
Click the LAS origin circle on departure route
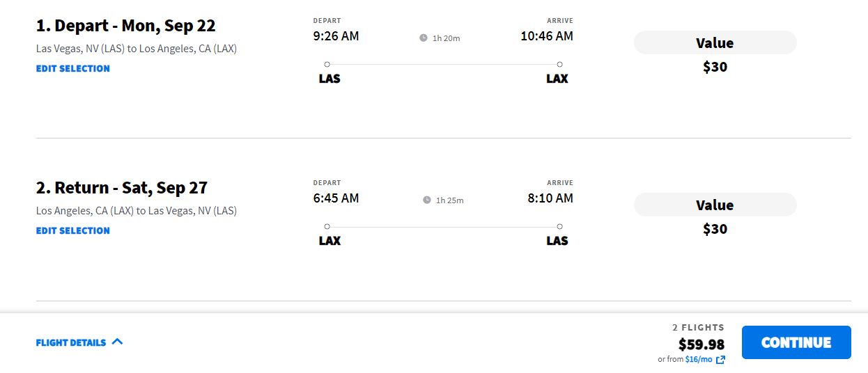[327, 64]
